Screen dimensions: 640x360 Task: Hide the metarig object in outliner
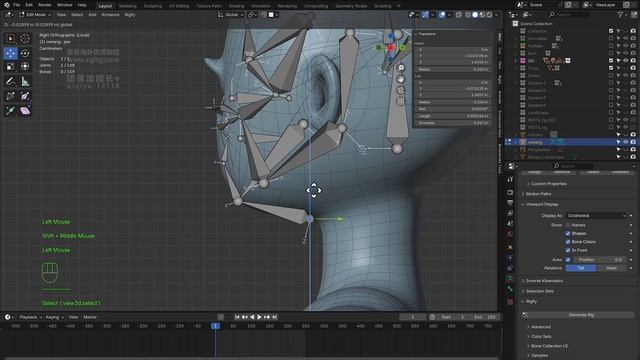[625, 142]
